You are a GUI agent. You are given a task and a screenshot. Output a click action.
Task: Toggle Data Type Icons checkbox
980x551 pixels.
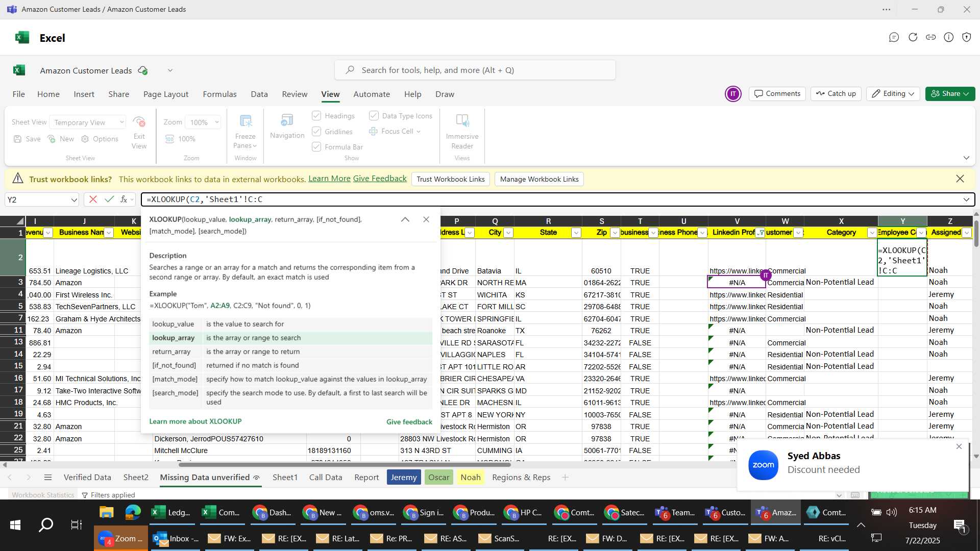tap(374, 116)
